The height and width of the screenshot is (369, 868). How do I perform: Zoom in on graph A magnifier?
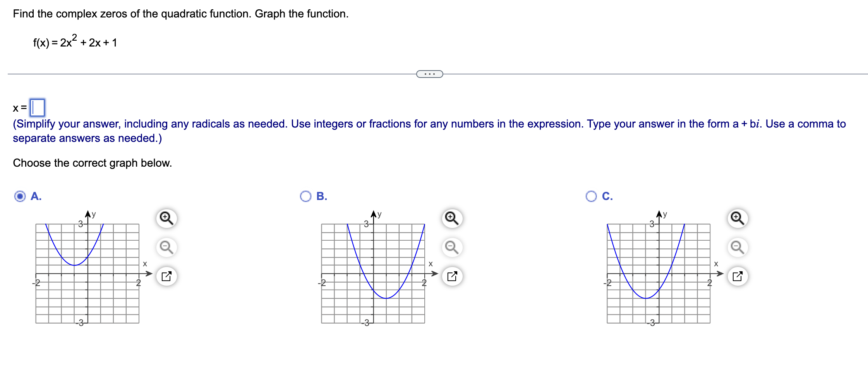pyautogui.click(x=166, y=218)
